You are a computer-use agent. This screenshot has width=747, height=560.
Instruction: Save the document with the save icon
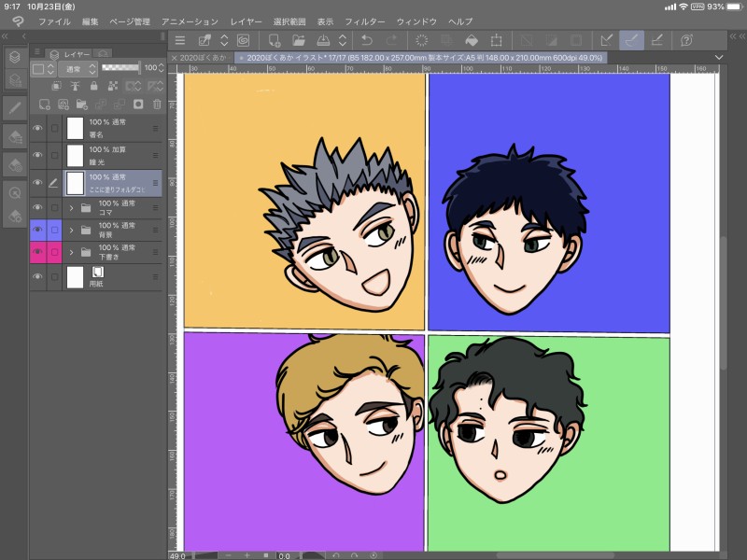coord(323,40)
